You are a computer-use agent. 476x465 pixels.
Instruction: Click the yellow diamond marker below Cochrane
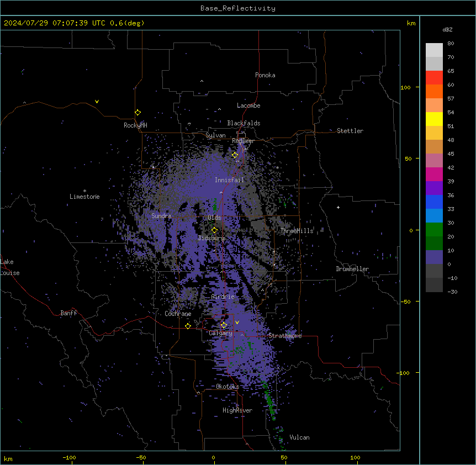point(188,326)
